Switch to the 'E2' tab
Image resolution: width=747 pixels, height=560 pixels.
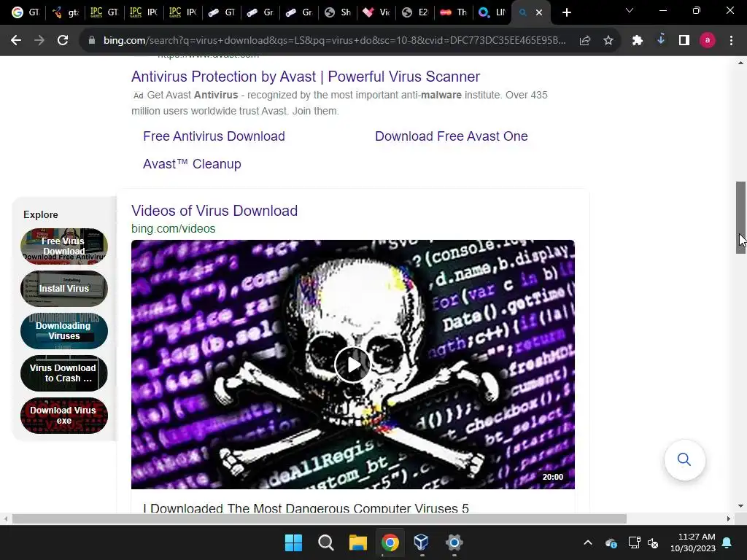point(415,12)
